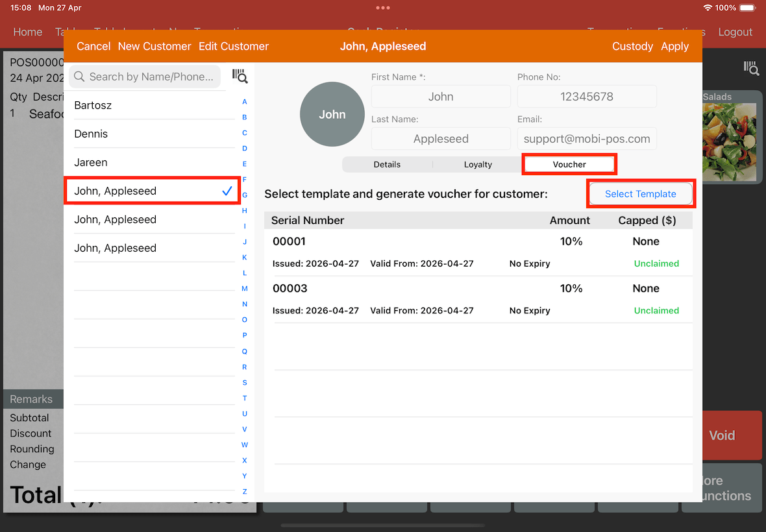Image resolution: width=766 pixels, height=532 pixels.
Task: Create a New Customer
Action: coord(154,46)
